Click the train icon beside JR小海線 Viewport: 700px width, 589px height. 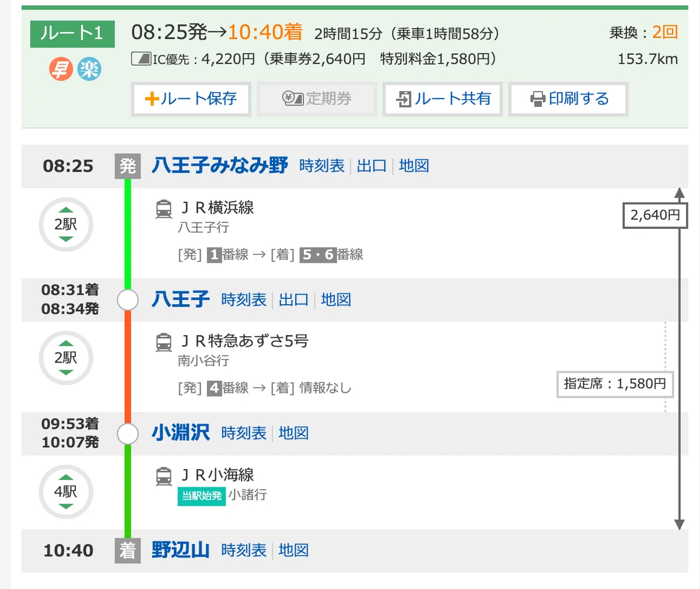click(164, 476)
